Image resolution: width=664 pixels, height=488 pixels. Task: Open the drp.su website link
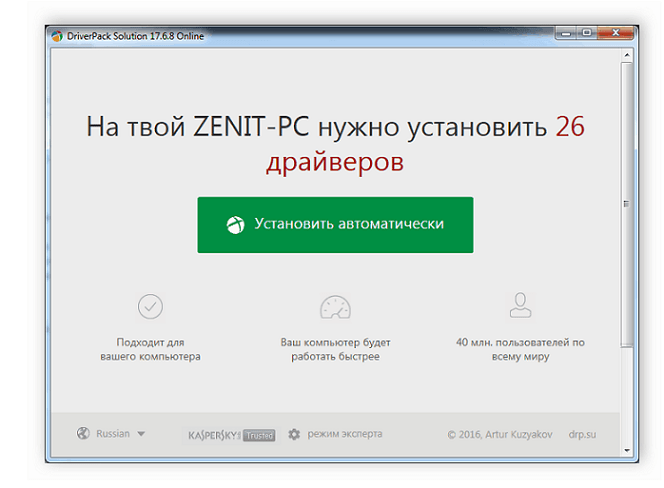point(582,434)
